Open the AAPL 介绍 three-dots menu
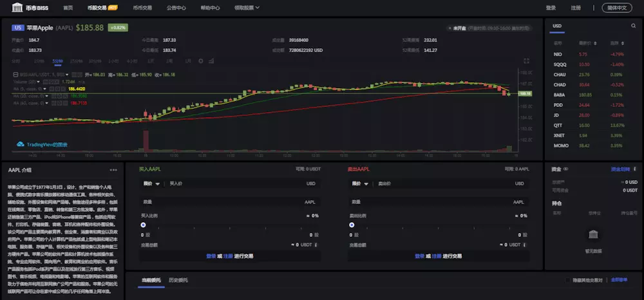The image size is (644, 300). pyautogui.click(x=113, y=170)
